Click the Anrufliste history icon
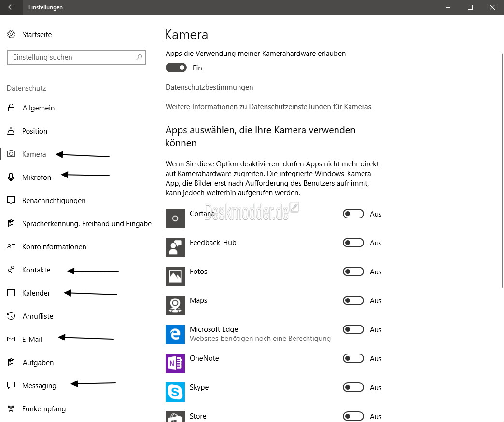Image resolution: width=504 pixels, height=422 pixels. coord(11,316)
